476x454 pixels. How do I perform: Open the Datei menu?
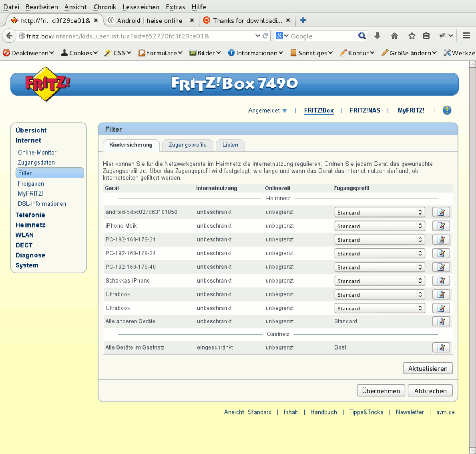pyautogui.click(x=11, y=7)
